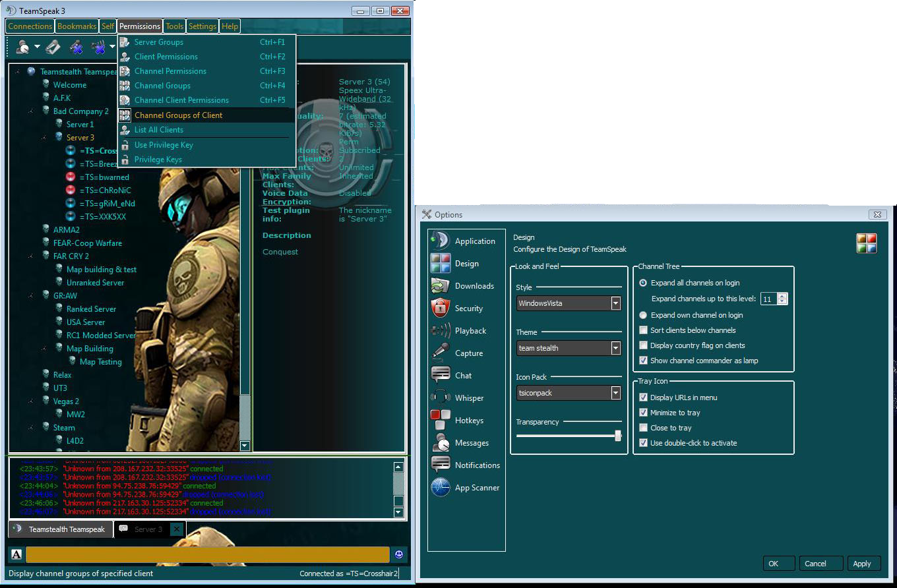This screenshot has width=897, height=588.
Task: Open the Security options icon
Action: tap(440, 309)
